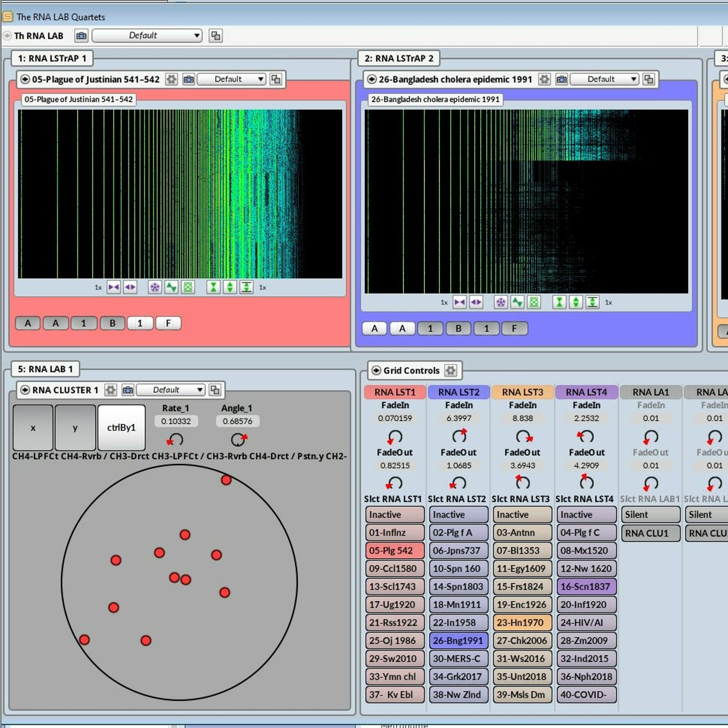728x728 pixels.
Task: Click green waveform icon under Plague spectrogram
Action: coord(171,288)
